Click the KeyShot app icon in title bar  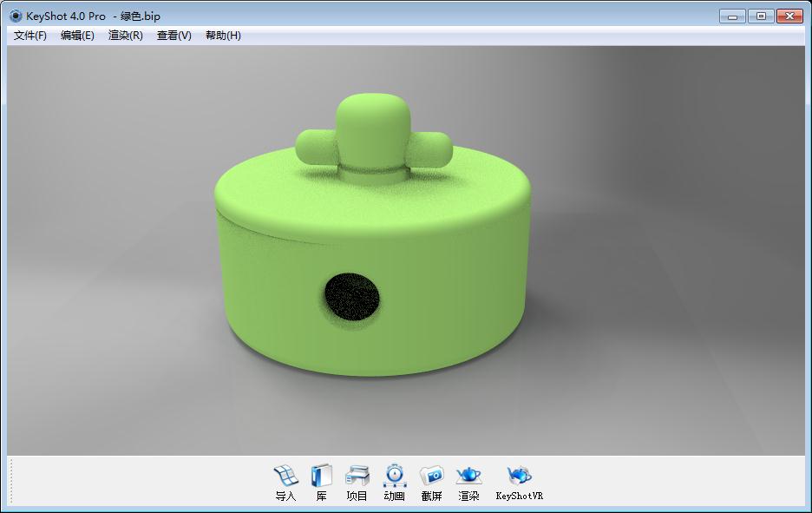[x=16, y=16]
